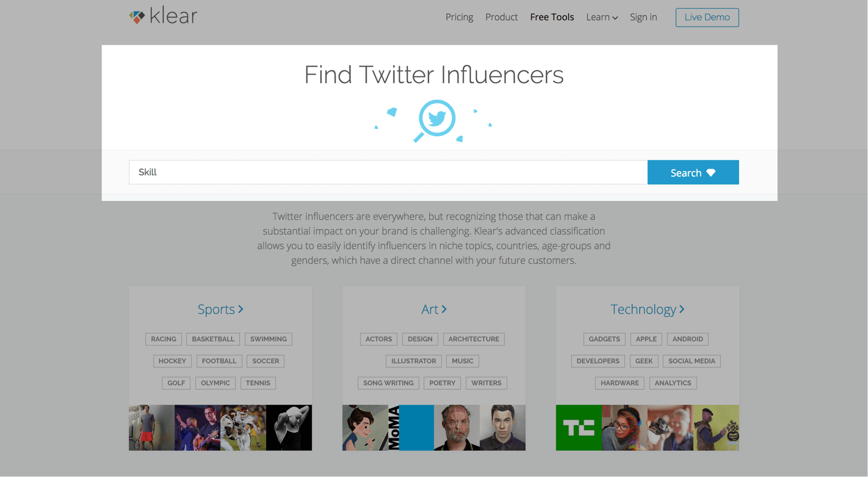Select the BASKETBALL tag
The width and height of the screenshot is (868, 477).
point(213,339)
